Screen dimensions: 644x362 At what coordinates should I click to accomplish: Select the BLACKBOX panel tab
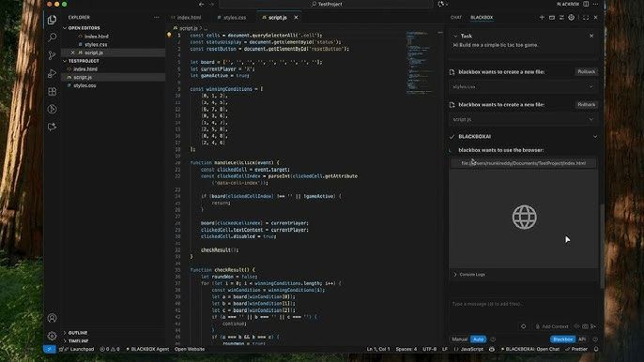(482, 17)
